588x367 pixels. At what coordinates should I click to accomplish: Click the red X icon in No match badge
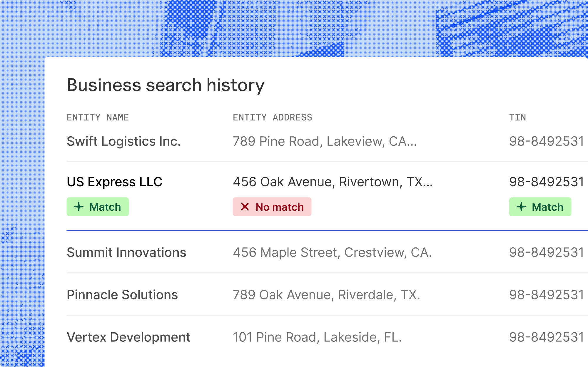pos(245,207)
